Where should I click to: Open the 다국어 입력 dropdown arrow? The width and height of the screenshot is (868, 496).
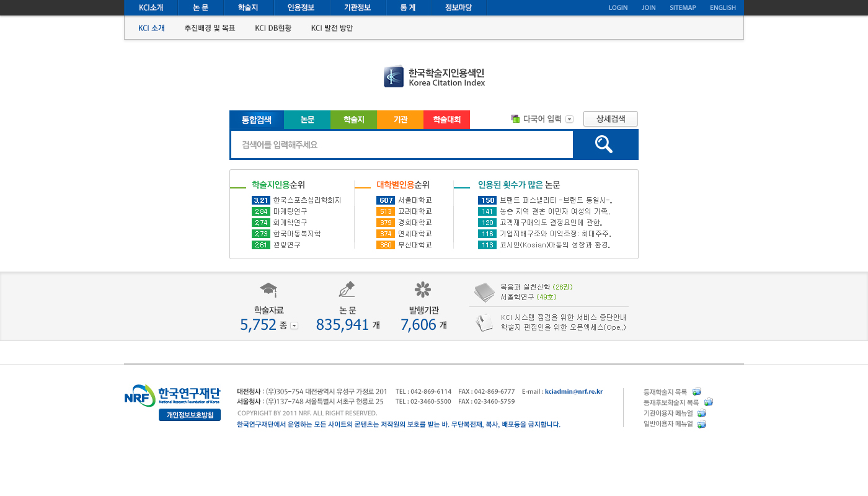pos(570,119)
